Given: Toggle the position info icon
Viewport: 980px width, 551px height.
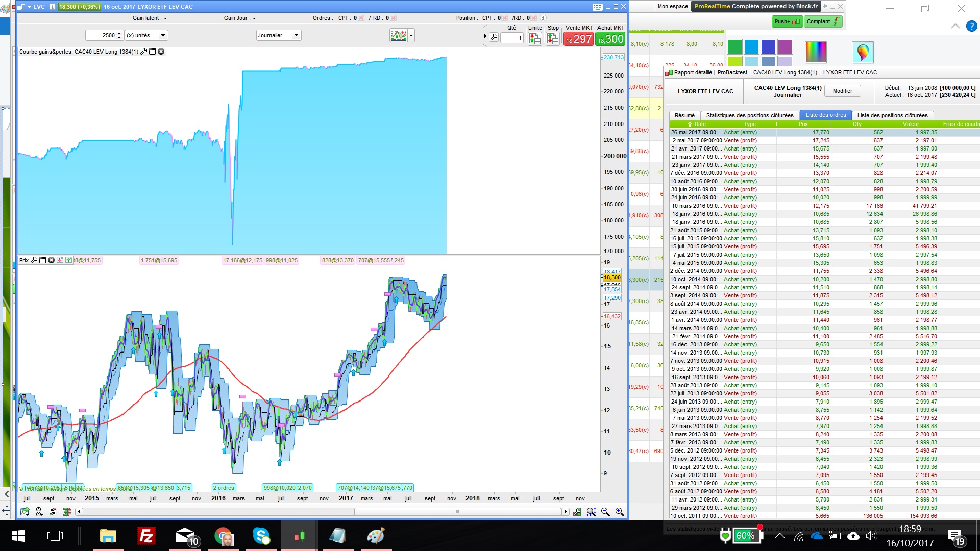Looking at the screenshot, I should (543, 18).
